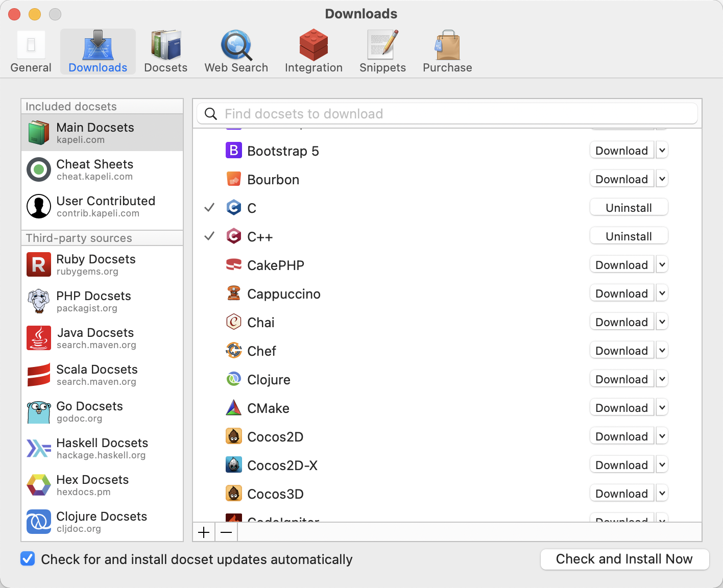Download the Chef docset

coord(622,351)
